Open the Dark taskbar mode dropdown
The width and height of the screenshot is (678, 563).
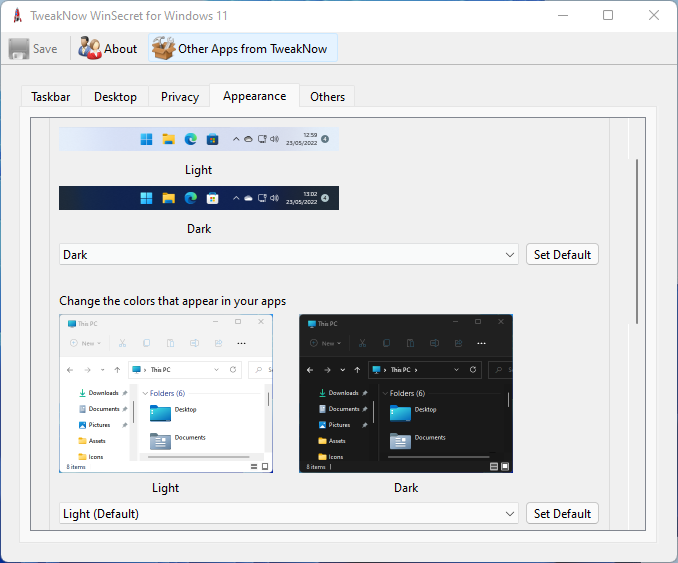pyautogui.click(x=288, y=255)
